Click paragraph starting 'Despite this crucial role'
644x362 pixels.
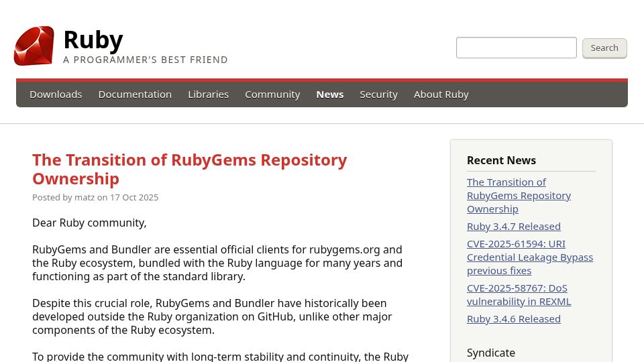pyautogui.click(x=212, y=317)
